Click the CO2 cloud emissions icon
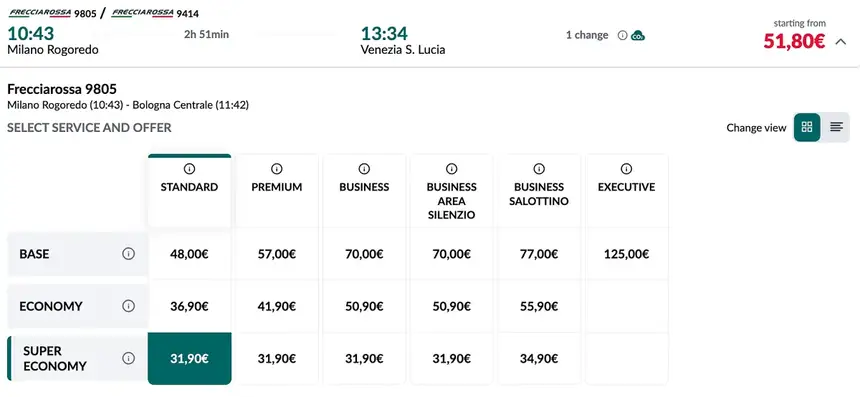 [x=638, y=36]
